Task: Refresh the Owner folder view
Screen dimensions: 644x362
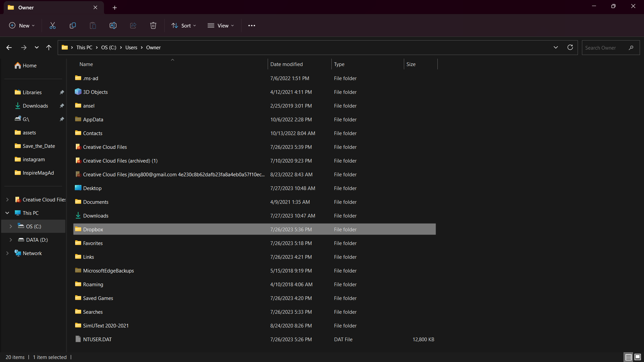Action: point(570,47)
